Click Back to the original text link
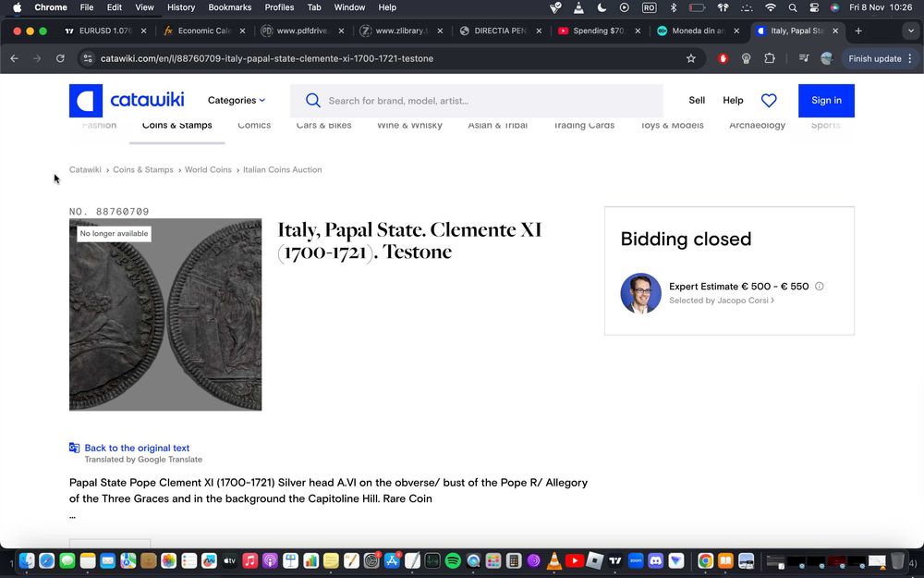Screen dimensions: 924x578 pyautogui.click(x=137, y=448)
